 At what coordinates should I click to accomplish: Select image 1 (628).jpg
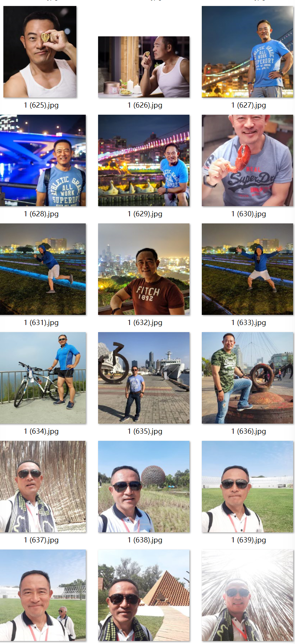point(43,160)
